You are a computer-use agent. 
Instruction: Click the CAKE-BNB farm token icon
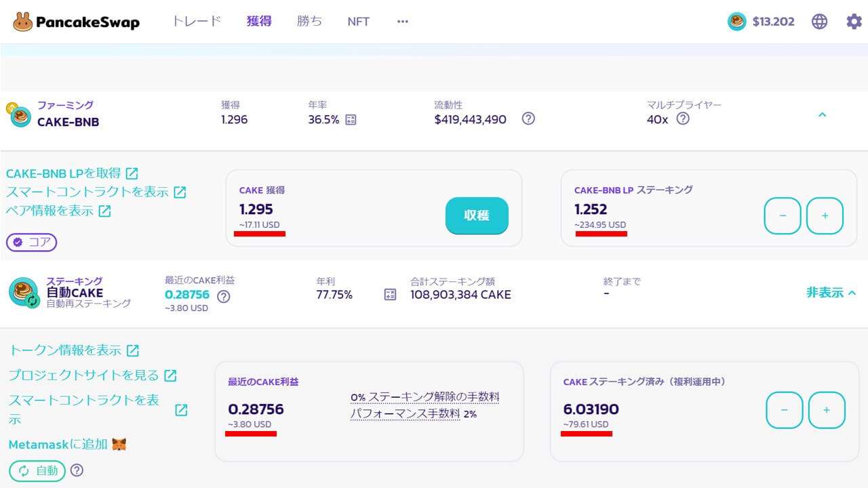[19, 115]
